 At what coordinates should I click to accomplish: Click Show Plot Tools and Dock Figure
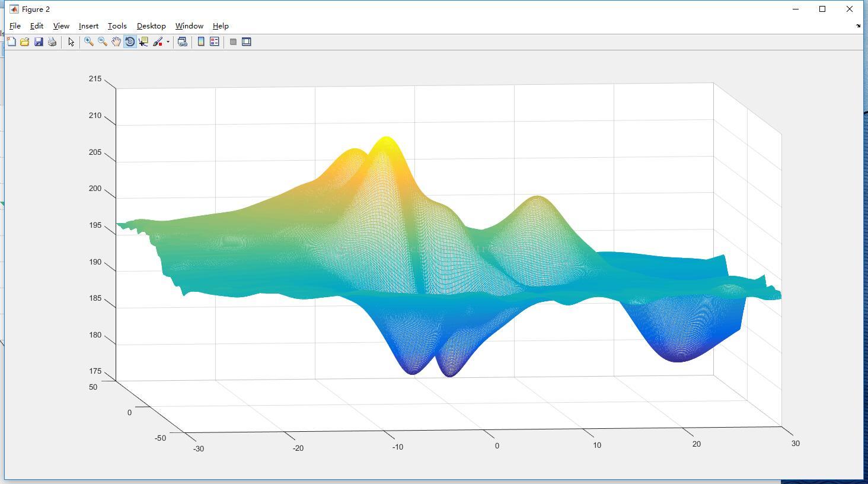pyautogui.click(x=247, y=42)
